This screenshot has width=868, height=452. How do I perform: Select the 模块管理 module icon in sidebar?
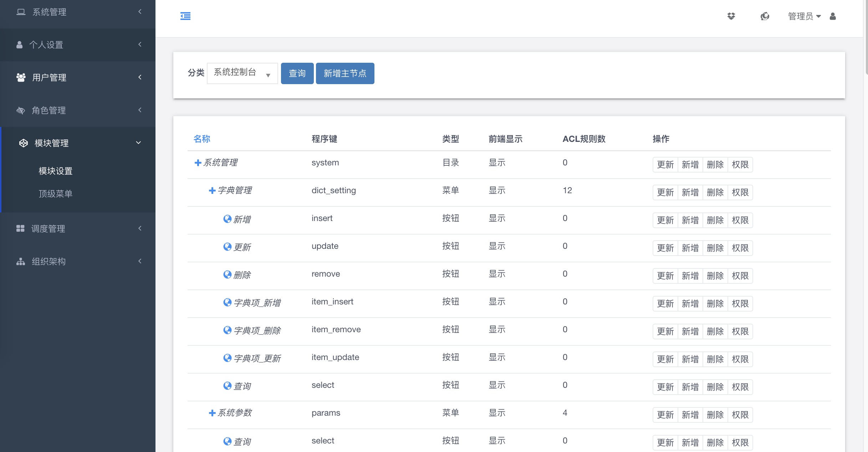23,143
